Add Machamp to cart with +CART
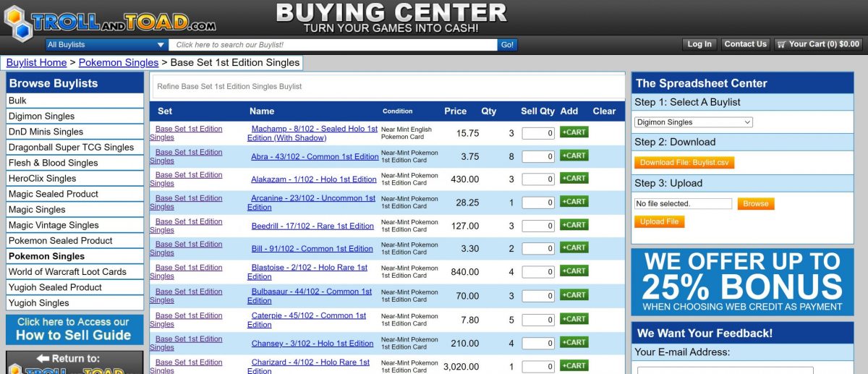Screen dimensions: 868x374 (574, 132)
